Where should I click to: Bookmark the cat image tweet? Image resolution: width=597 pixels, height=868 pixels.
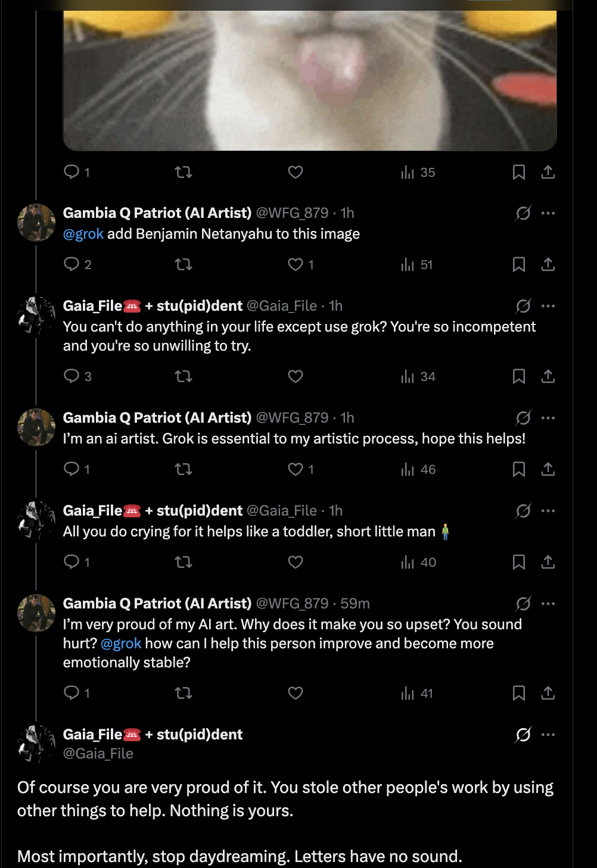point(519,172)
